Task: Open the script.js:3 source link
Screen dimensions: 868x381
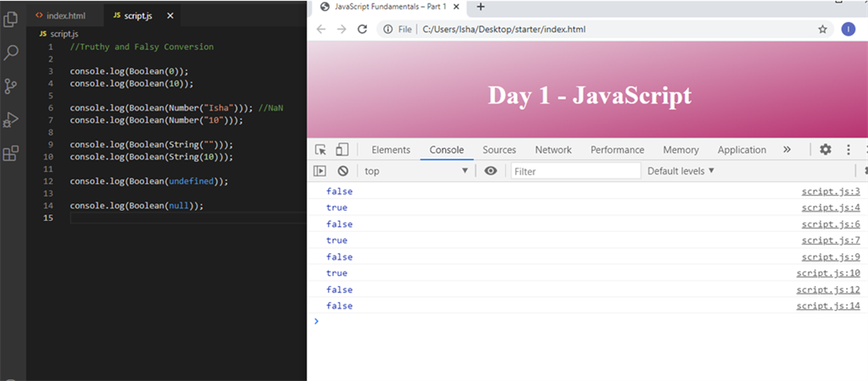Action: point(831,192)
